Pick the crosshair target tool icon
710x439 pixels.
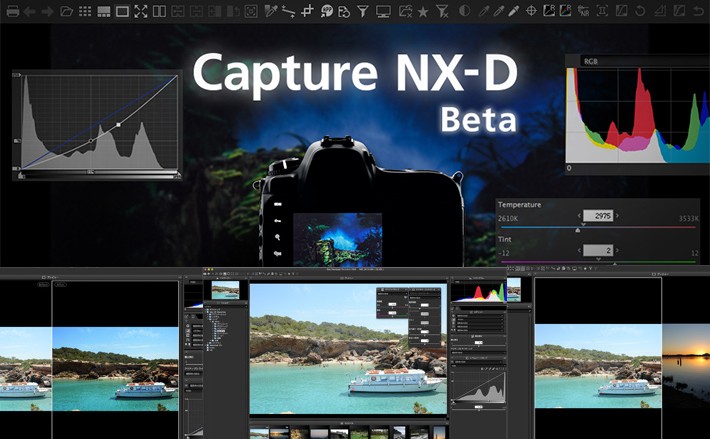pos(531,11)
